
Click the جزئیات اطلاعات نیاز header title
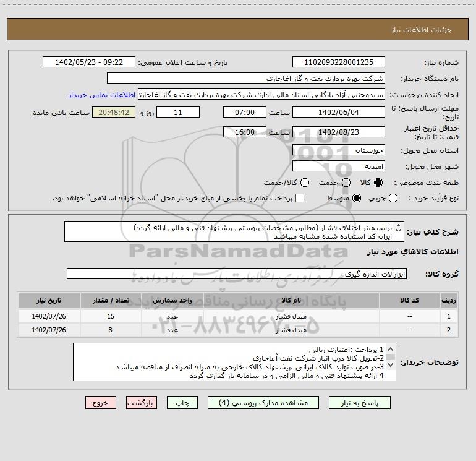422,30
